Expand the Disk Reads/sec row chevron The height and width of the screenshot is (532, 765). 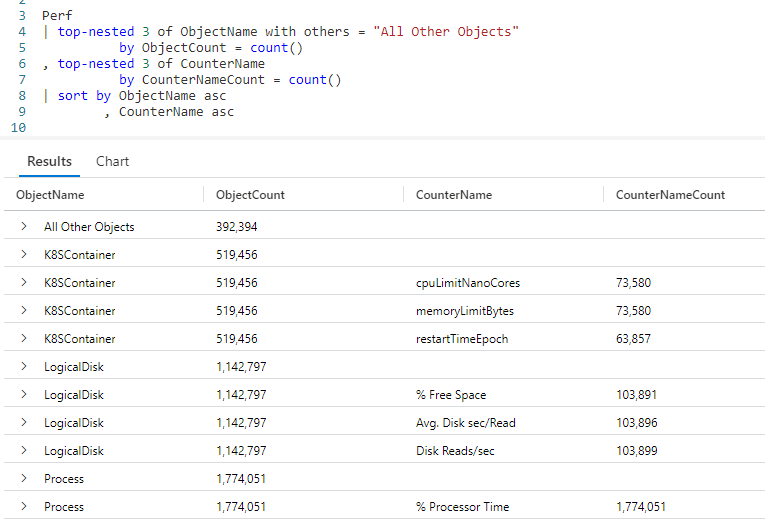click(x=23, y=451)
